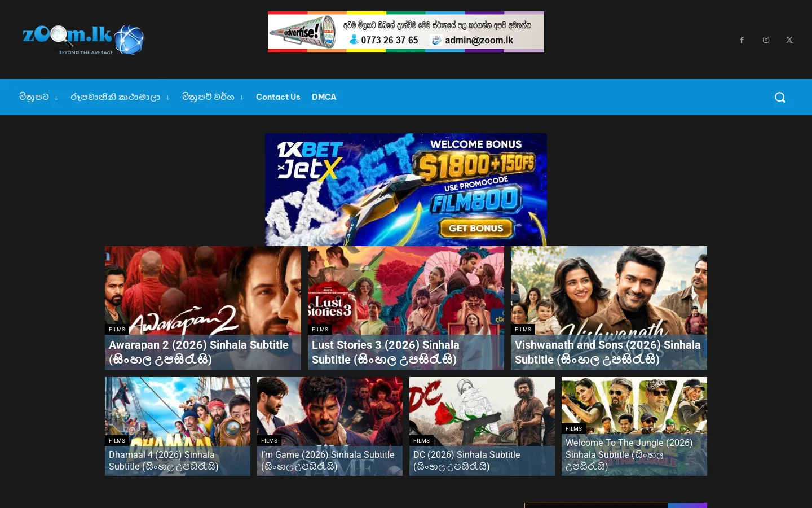Click FILMS tag on Awarapan 2 card
812x508 pixels.
click(117, 330)
